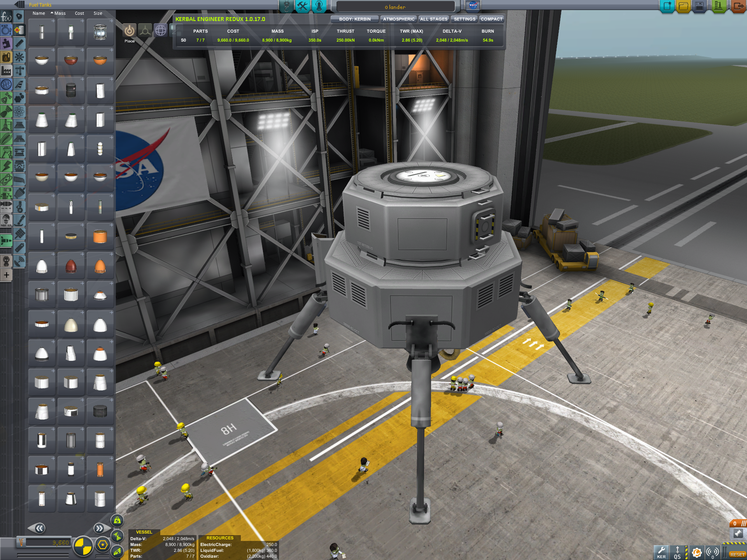Save the craft with floppy icon
This screenshot has height=560, width=747.
pyautogui.click(x=699, y=6)
